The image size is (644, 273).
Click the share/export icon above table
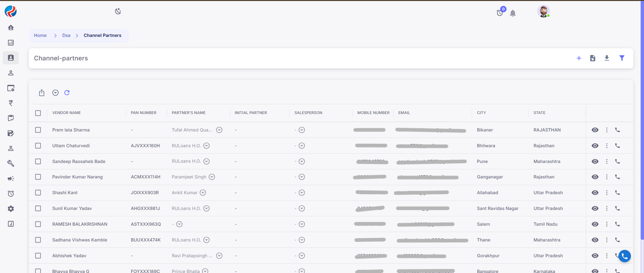[42, 93]
